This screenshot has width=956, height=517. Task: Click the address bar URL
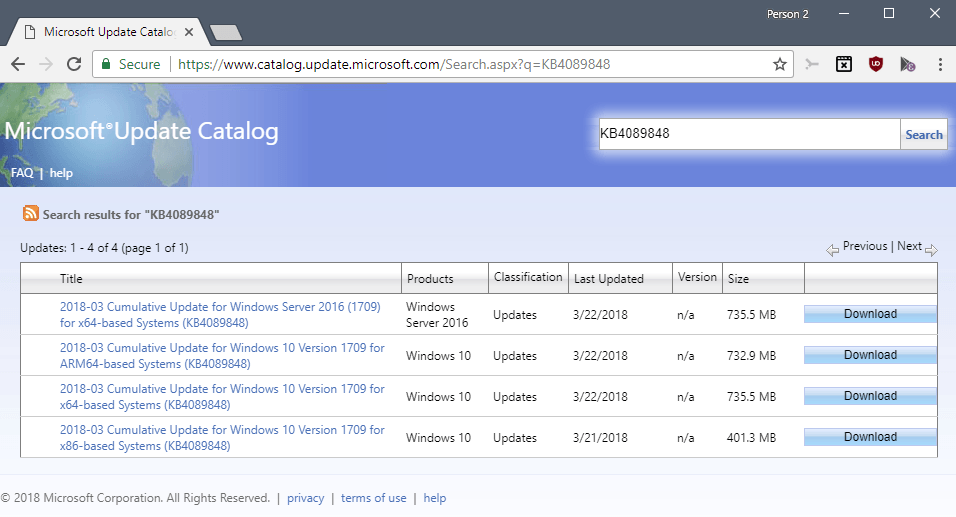tap(394, 64)
